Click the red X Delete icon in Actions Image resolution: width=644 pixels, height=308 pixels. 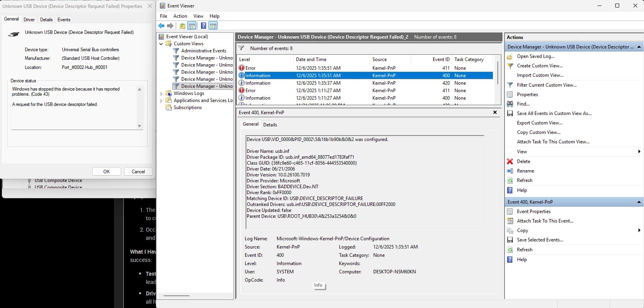[x=510, y=161]
